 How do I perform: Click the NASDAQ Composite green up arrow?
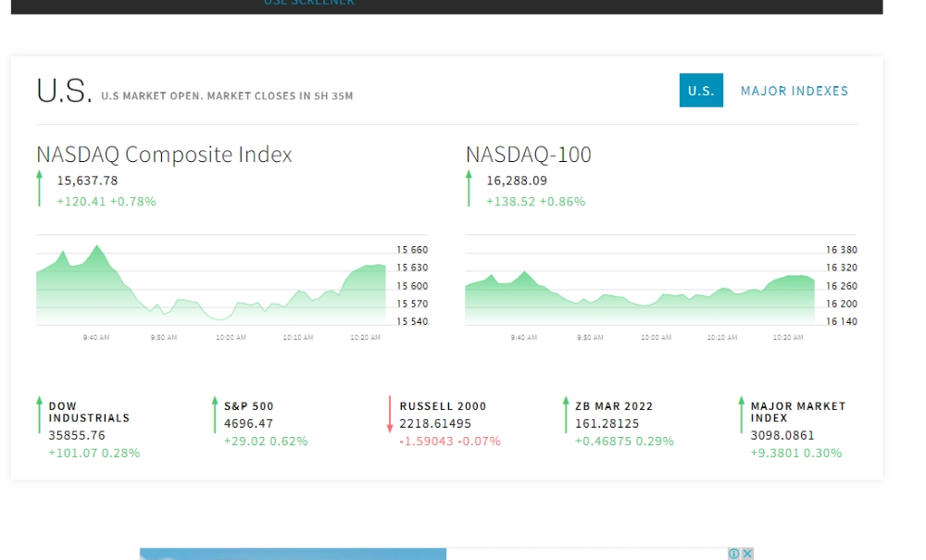40,188
